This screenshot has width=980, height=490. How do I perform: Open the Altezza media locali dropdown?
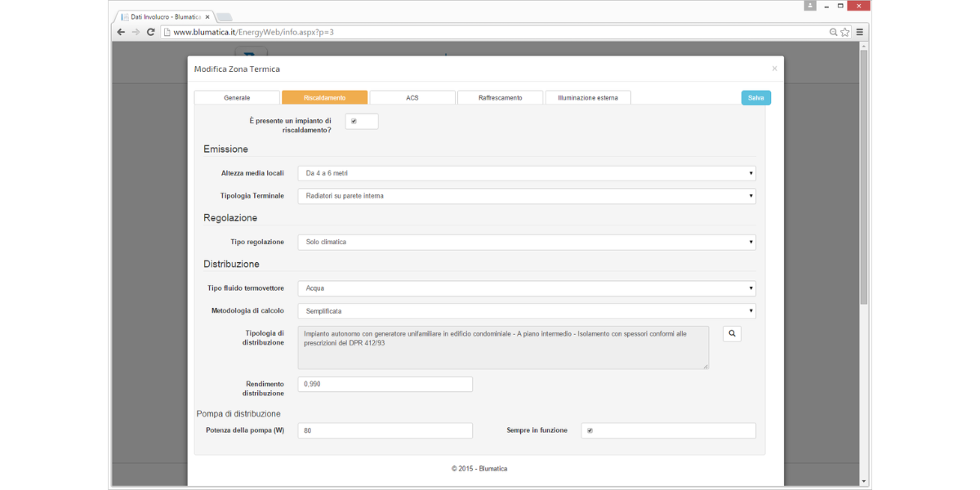coord(526,173)
